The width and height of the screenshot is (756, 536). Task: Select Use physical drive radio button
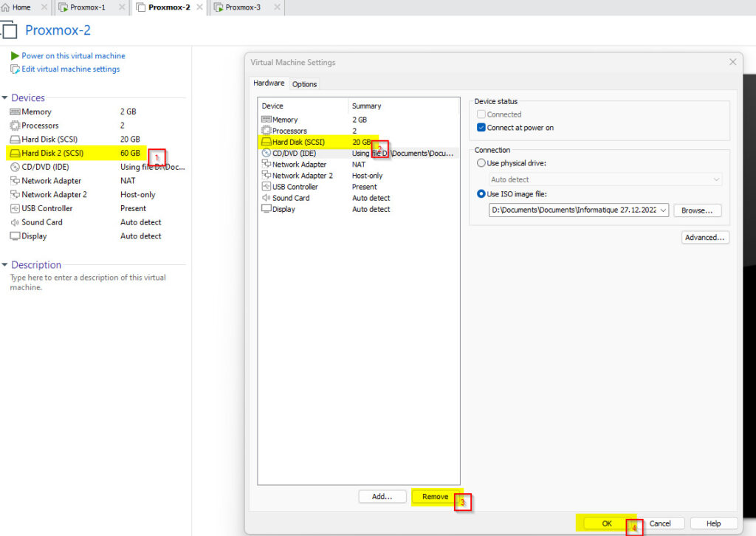click(x=481, y=163)
